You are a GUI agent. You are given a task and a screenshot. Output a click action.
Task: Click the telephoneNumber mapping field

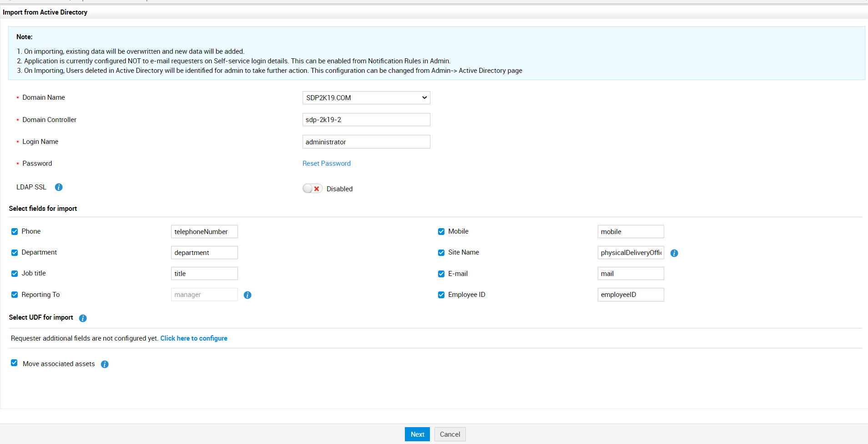pyautogui.click(x=204, y=231)
